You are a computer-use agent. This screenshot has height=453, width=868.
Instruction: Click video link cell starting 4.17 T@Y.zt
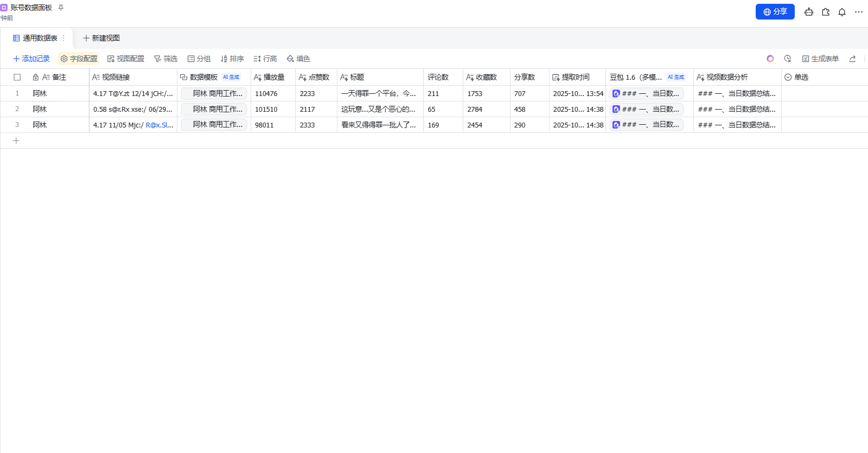click(133, 93)
